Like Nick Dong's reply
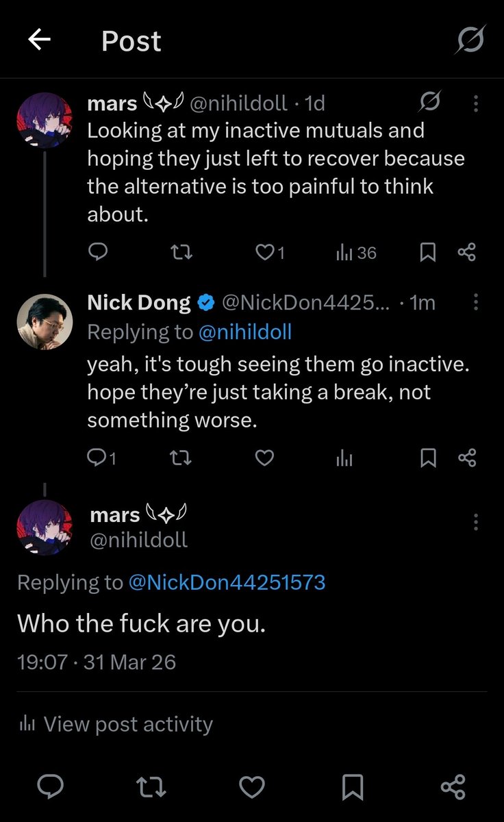 264,458
